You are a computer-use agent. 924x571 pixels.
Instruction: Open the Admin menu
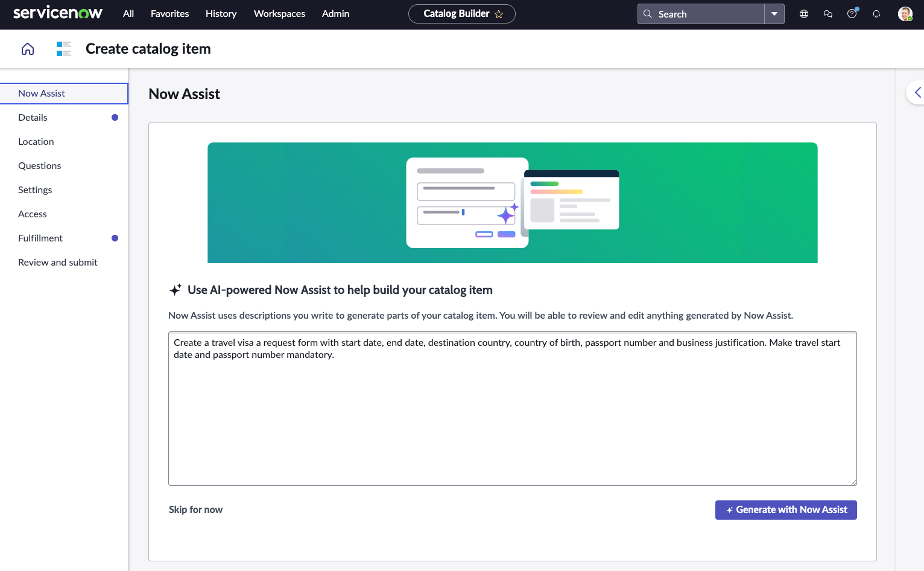(x=335, y=14)
